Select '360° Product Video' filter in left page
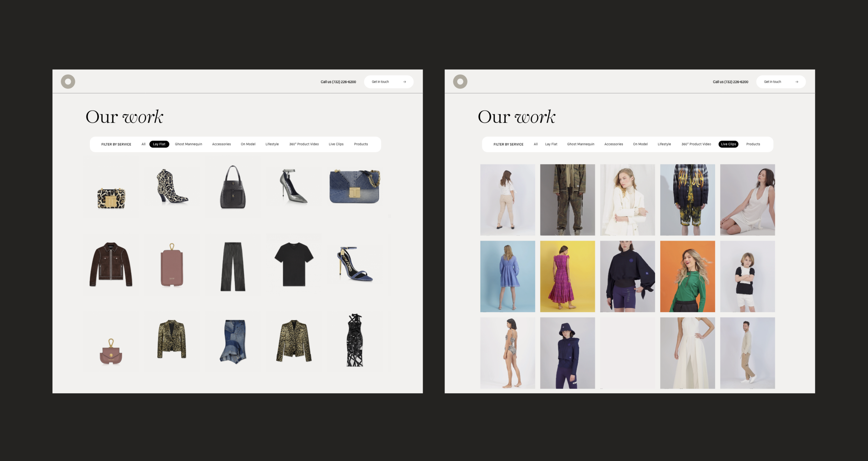868x461 pixels. click(x=303, y=144)
